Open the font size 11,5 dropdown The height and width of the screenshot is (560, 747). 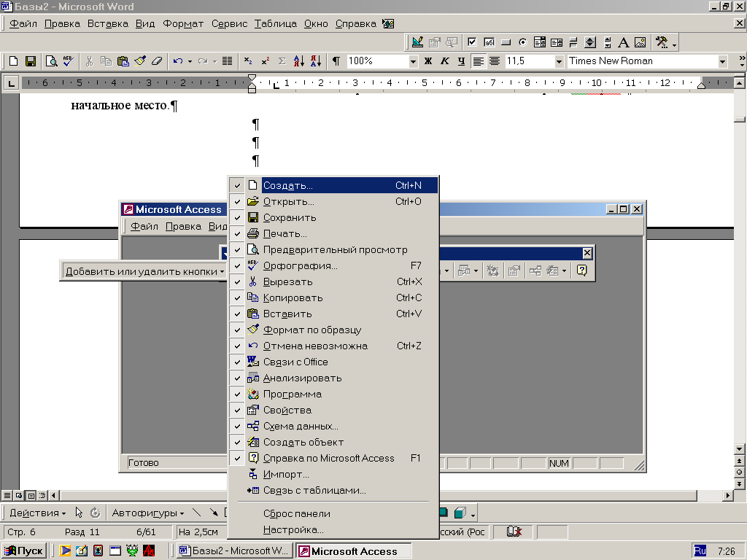(560, 61)
